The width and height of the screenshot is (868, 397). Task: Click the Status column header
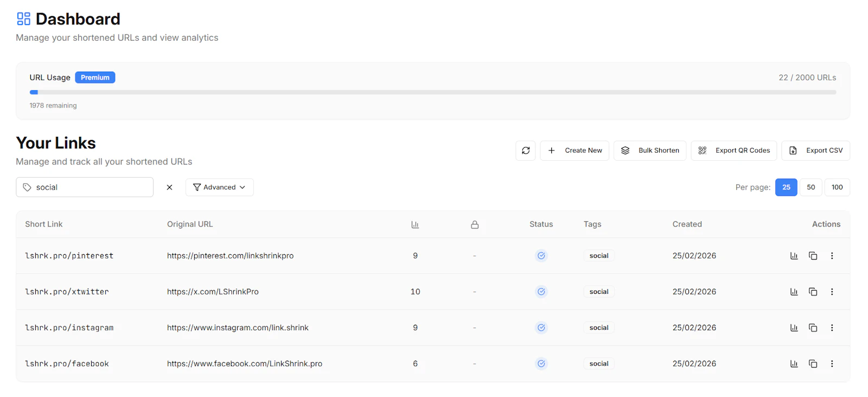point(541,224)
